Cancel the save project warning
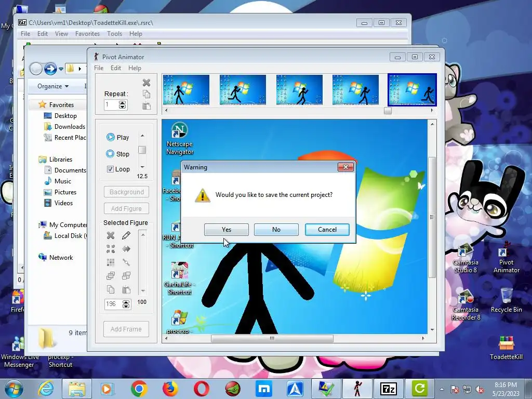 [327, 230]
